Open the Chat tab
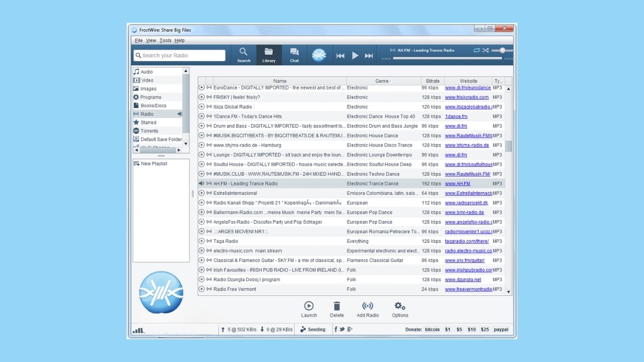 [294, 55]
